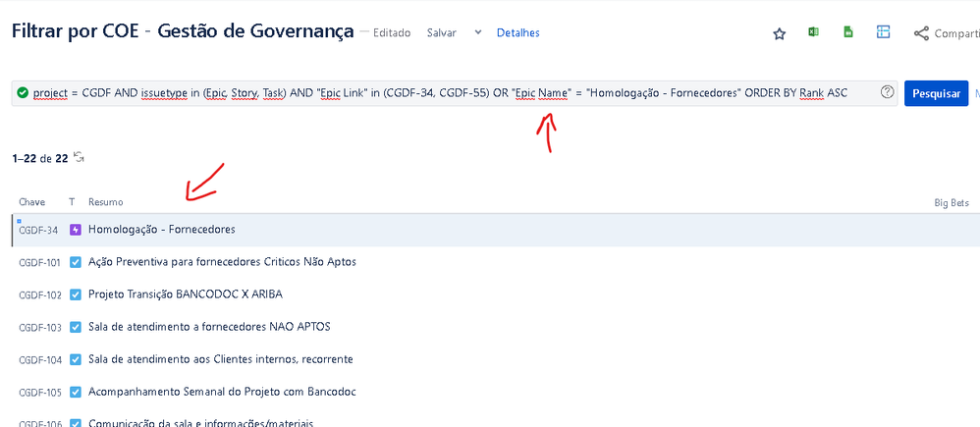This screenshot has height=427, width=980.
Task: Open issue key CGDF-104
Action: click(x=40, y=360)
